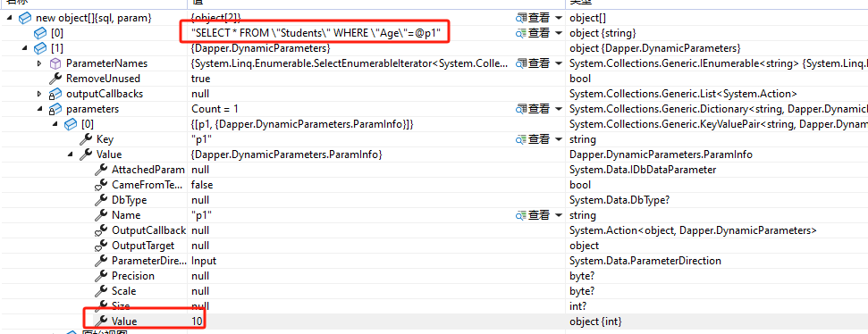Image resolution: width=868 pixels, height=334 pixels.
Task: Expand the outputCallbacks node
Action: (39, 94)
